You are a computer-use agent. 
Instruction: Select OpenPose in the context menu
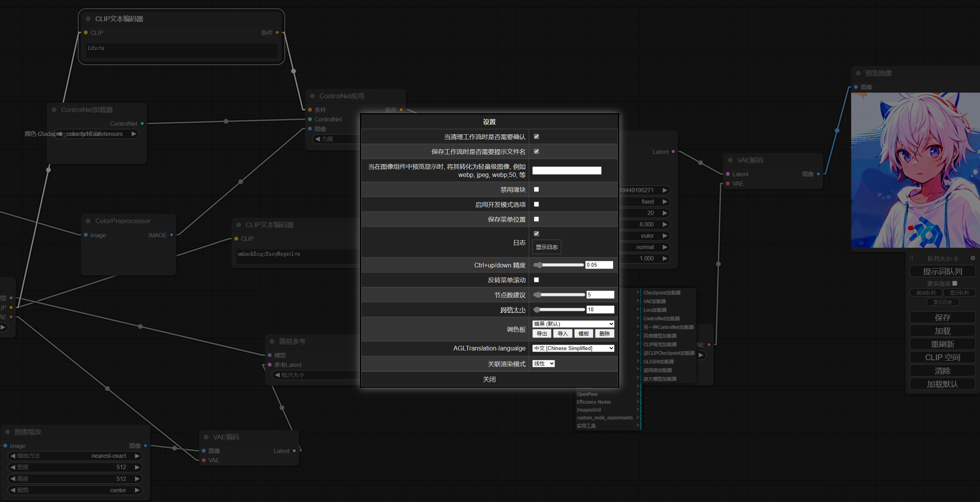(x=587, y=394)
